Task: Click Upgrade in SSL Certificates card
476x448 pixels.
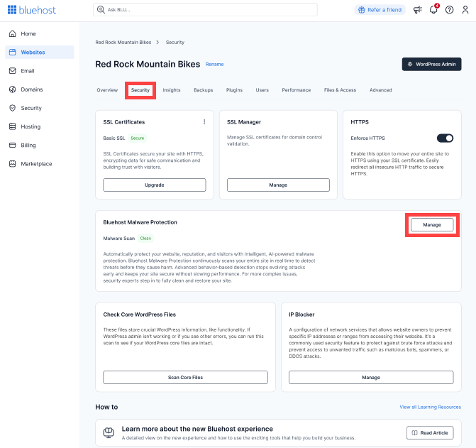Action: click(155, 185)
